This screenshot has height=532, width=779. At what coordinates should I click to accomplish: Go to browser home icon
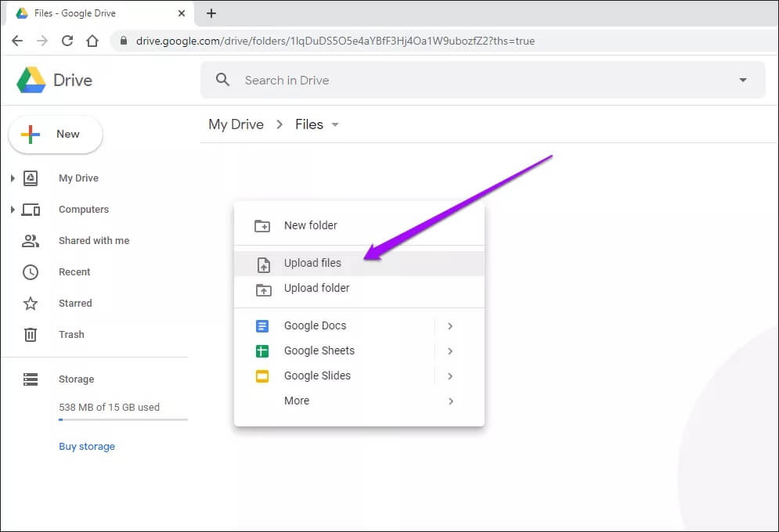coord(92,41)
